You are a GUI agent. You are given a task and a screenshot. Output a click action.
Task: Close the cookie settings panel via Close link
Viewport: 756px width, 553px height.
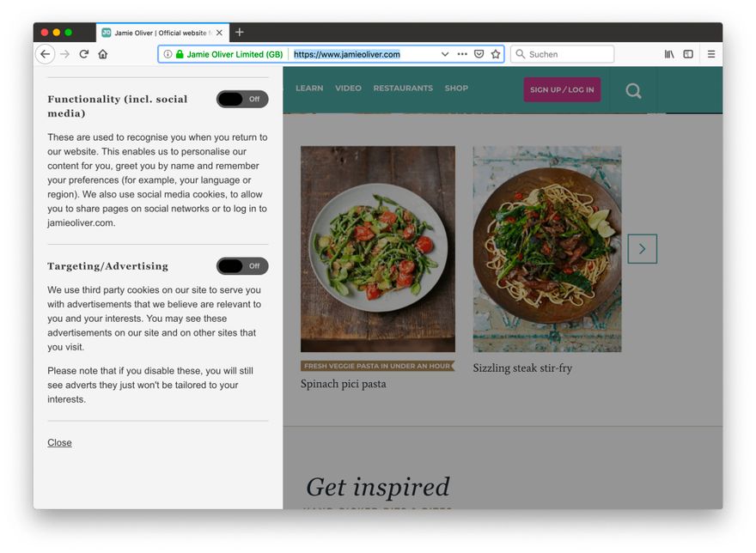click(59, 442)
